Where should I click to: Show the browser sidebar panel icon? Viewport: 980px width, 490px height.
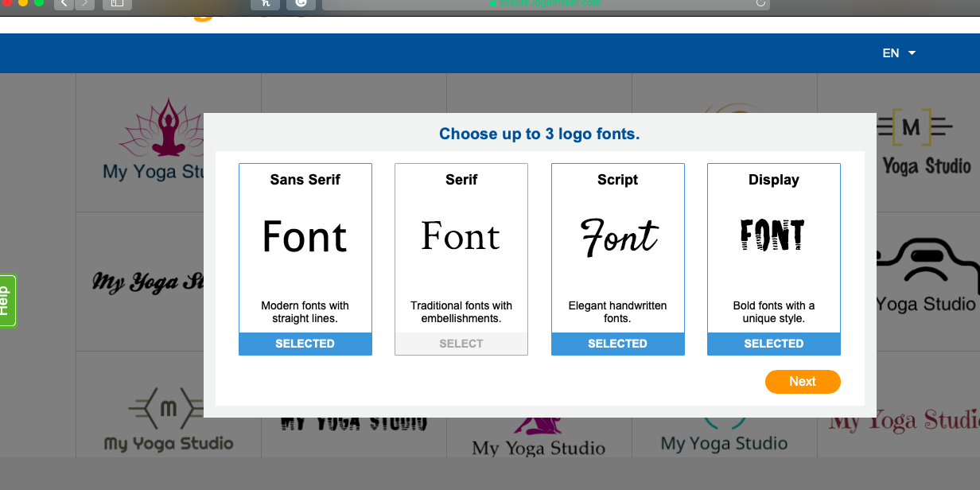117,4
